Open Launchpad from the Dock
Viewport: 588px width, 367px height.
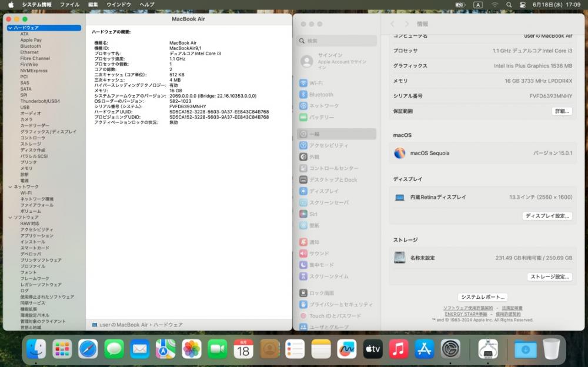pos(62,349)
